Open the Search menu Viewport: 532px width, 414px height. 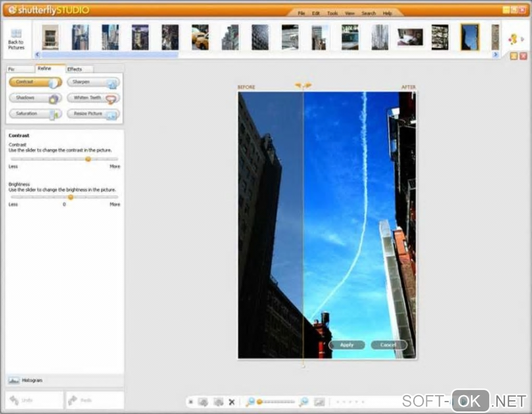[x=369, y=13]
